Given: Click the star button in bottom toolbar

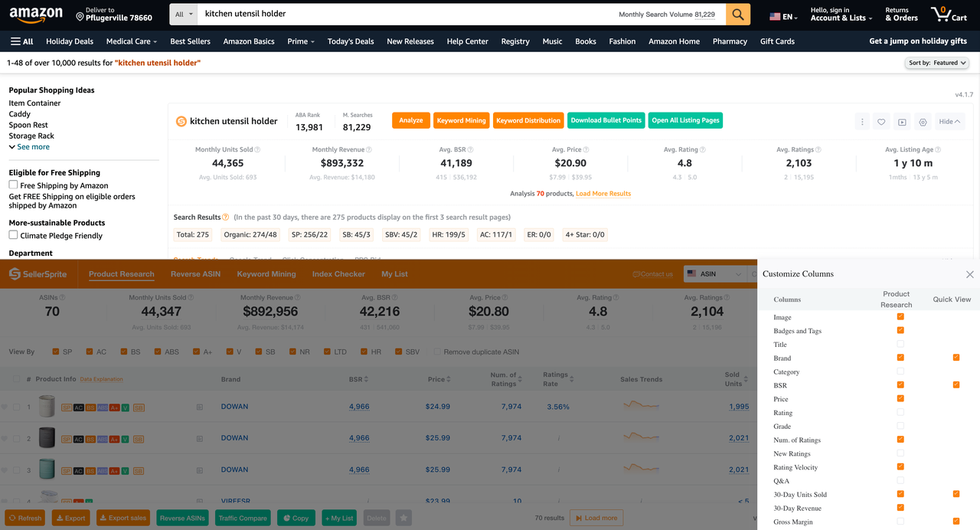Looking at the screenshot, I should (404, 519).
